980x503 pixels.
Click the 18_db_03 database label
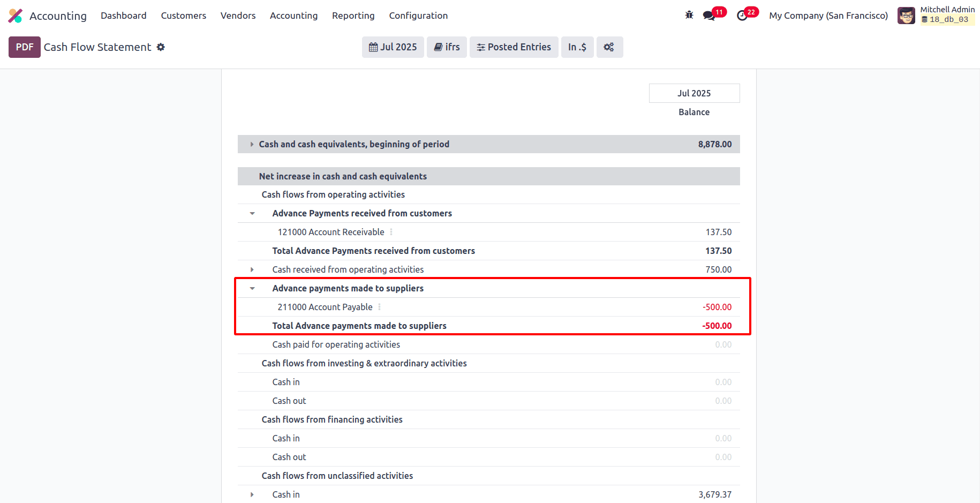[x=948, y=19]
